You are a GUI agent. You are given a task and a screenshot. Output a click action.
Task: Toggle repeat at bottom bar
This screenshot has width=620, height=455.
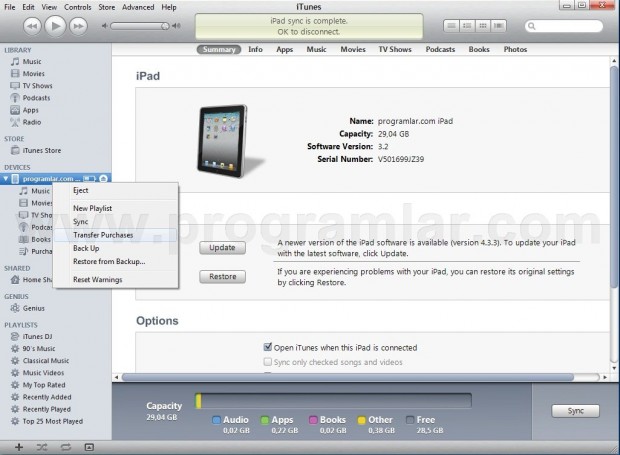(66, 447)
